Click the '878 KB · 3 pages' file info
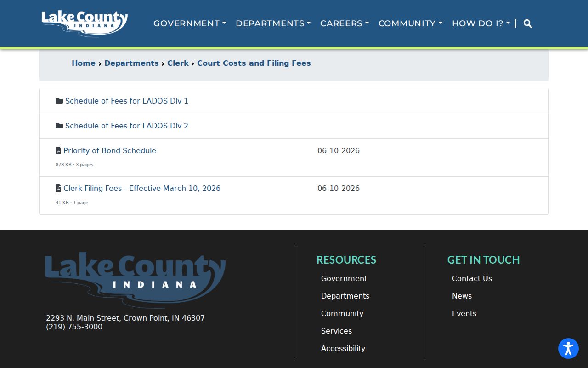This screenshot has width=588, height=368. coord(74,165)
